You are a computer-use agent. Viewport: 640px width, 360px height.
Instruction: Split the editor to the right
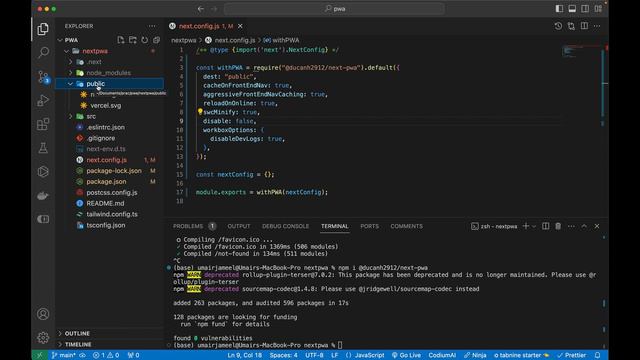[584, 26]
